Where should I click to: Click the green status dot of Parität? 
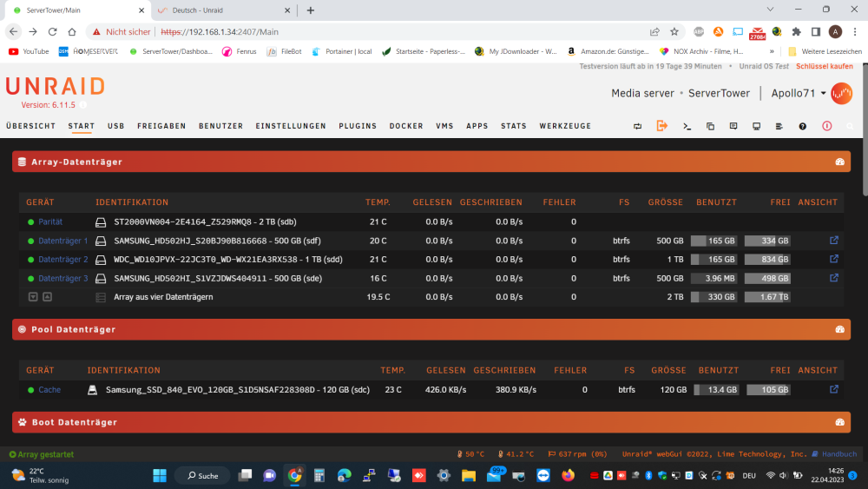click(31, 222)
